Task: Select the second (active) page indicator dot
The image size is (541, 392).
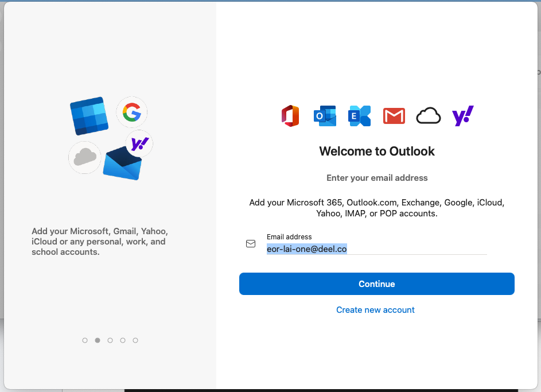Action: pos(98,340)
